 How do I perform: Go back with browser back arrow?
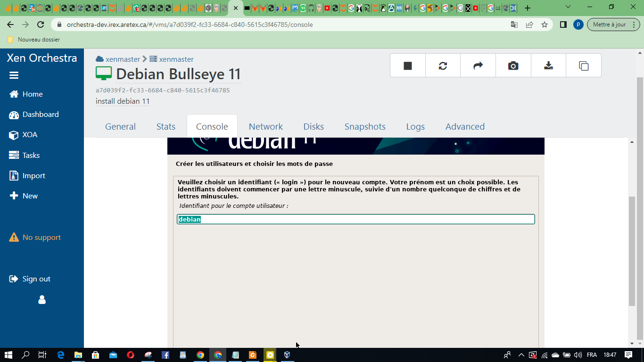(x=10, y=25)
